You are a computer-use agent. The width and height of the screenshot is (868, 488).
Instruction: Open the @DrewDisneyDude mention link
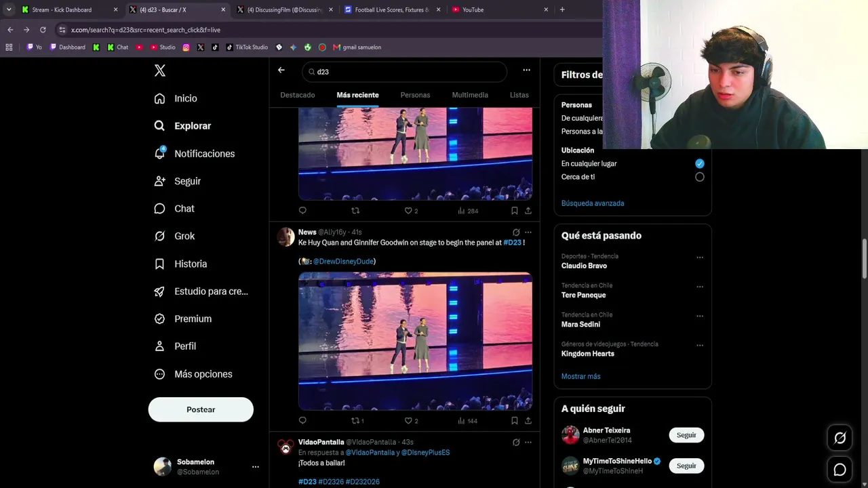click(x=343, y=261)
